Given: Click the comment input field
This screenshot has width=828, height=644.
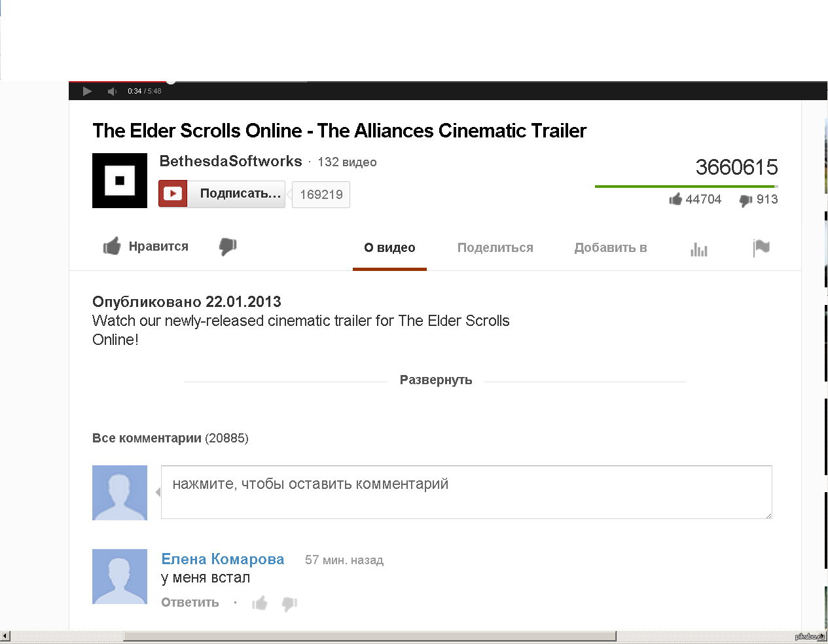Looking at the screenshot, I should 467,492.
